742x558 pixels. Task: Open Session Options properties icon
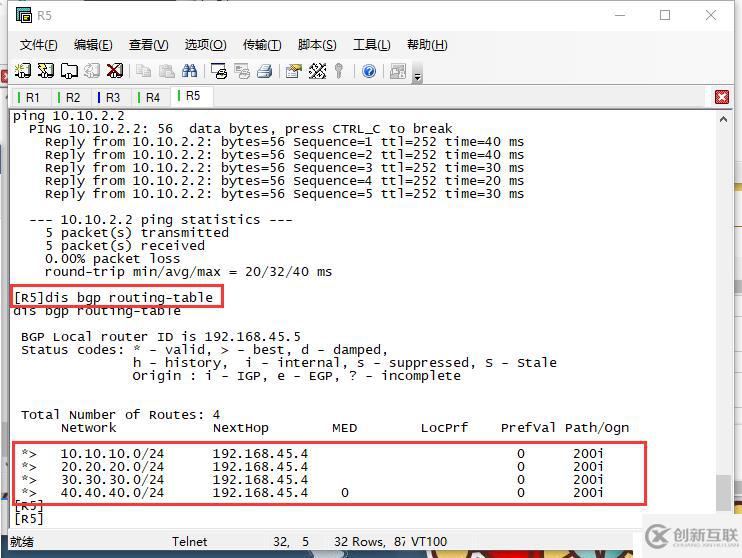coord(294,71)
